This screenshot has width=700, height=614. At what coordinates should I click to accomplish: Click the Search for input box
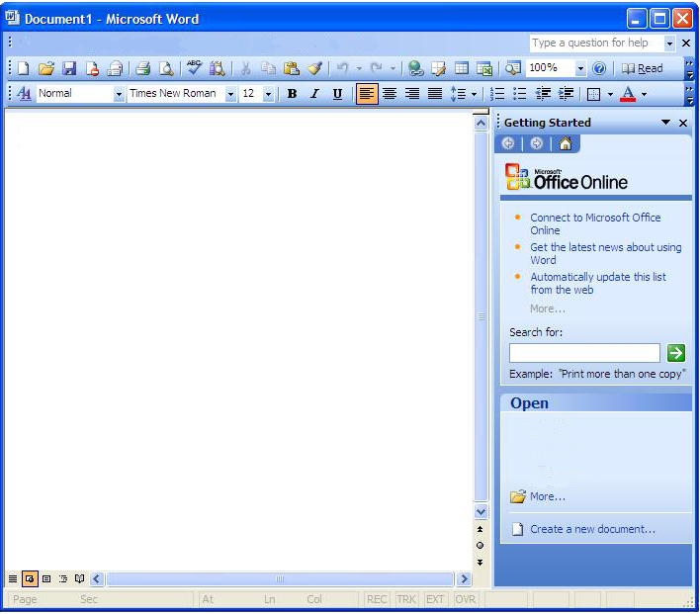pos(584,353)
